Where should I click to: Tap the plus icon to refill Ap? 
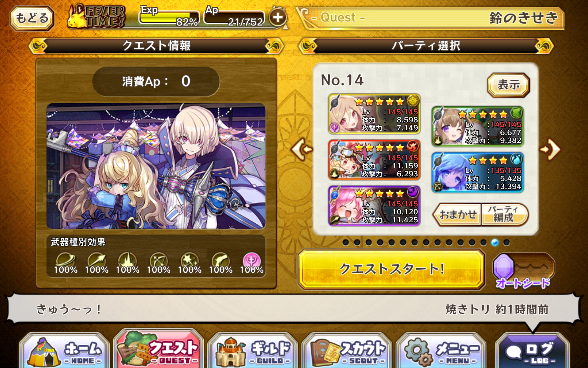(278, 17)
